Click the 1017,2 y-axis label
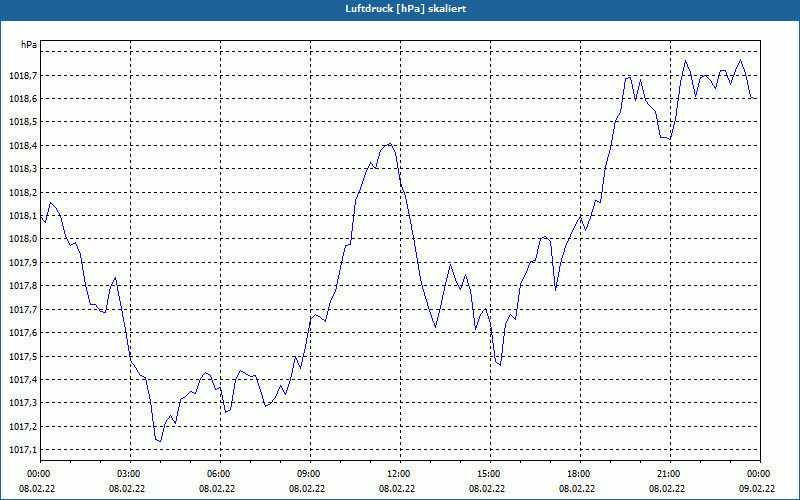The image size is (800, 500). tap(23, 426)
